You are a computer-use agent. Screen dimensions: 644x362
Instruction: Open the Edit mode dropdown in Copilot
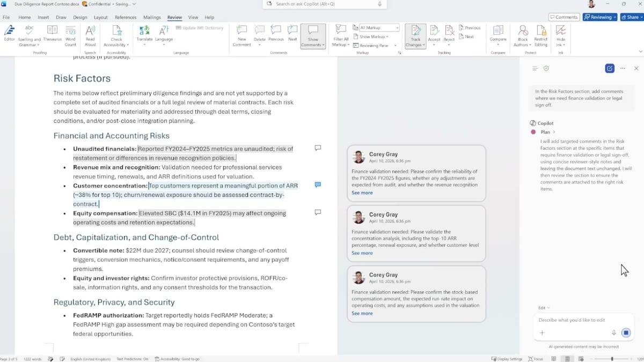point(544,308)
